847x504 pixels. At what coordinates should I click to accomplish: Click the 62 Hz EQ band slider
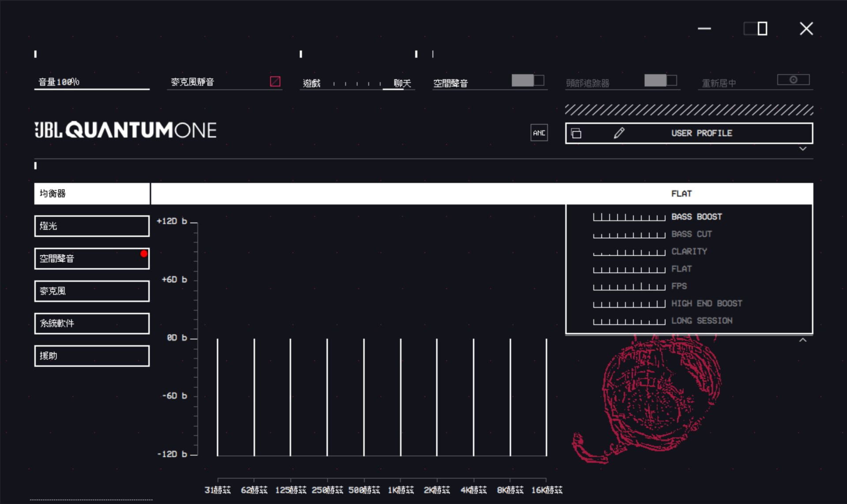tap(254, 397)
